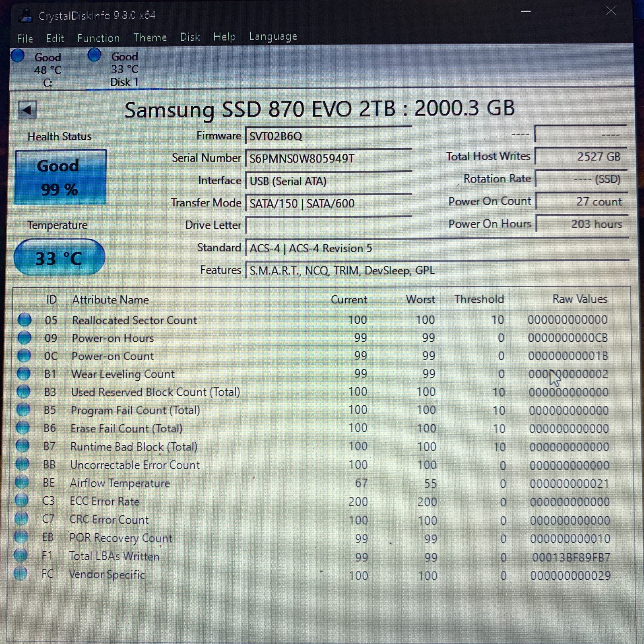This screenshot has width=644, height=644.
Task: Click the Total Host Writes value 2527 GB
Action: [x=581, y=157]
